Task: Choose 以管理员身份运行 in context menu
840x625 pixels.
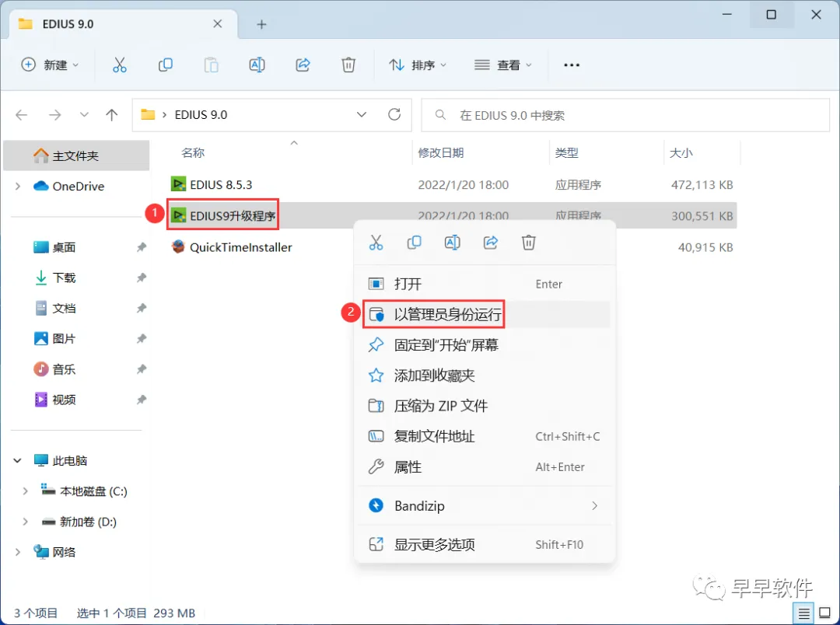Action: point(485,314)
